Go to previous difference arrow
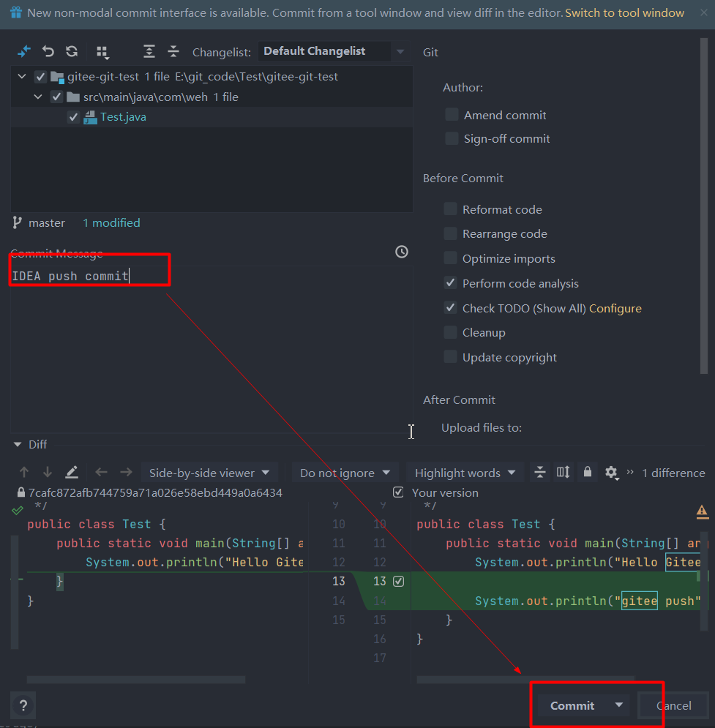The height and width of the screenshot is (728, 715). pos(24,473)
